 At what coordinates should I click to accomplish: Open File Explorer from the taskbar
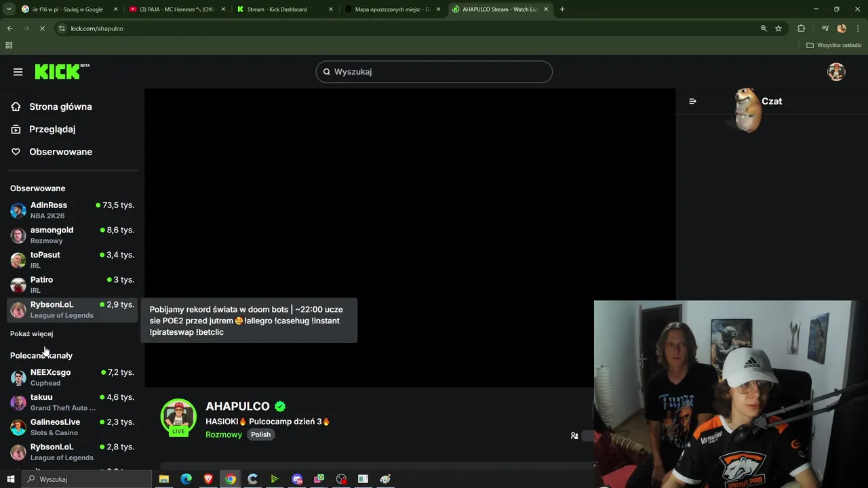[x=164, y=479]
